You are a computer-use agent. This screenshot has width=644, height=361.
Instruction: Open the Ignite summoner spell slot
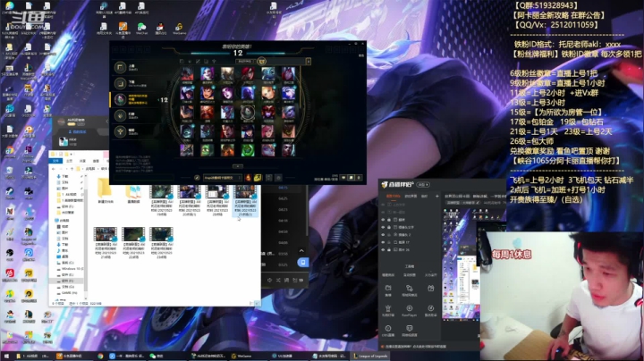(x=248, y=178)
